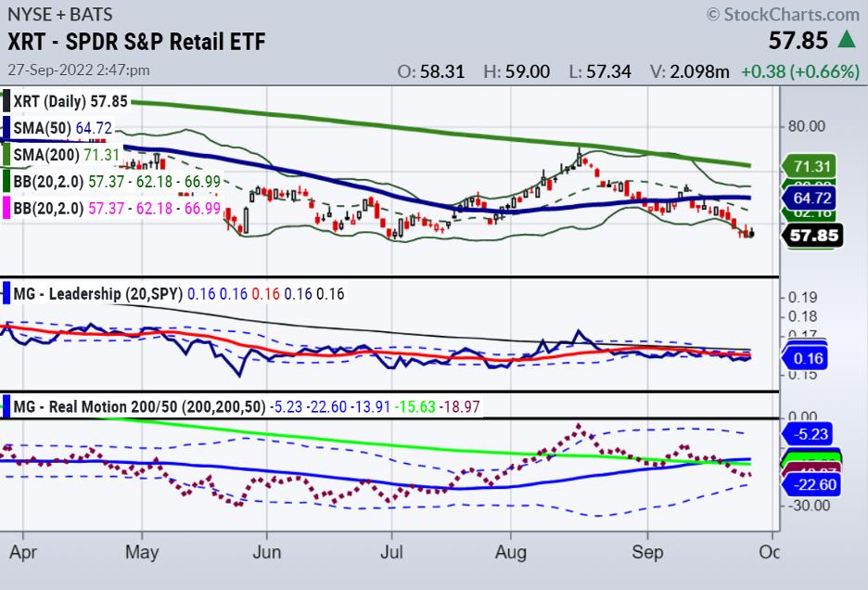The width and height of the screenshot is (868, 590).
Task: Click the change value +0.38 (+0.66%)
Action: point(800,71)
